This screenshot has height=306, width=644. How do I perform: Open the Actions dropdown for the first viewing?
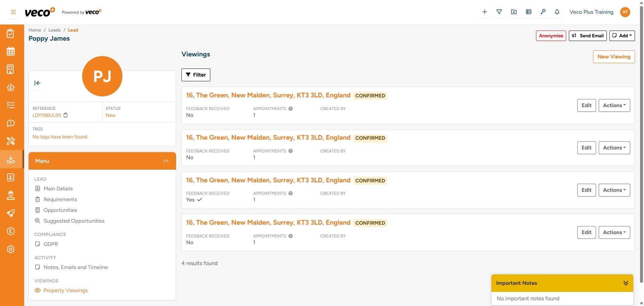click(614, 105)
